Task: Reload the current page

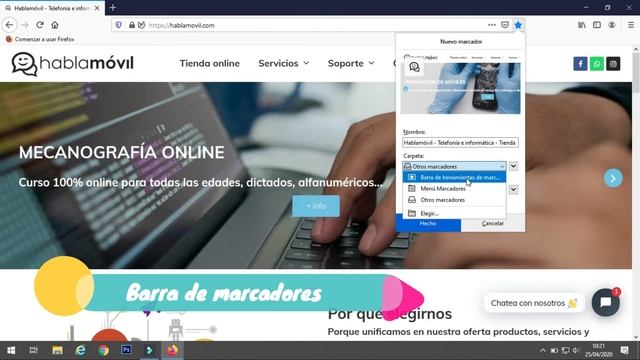Action: (x=40, y=25)
